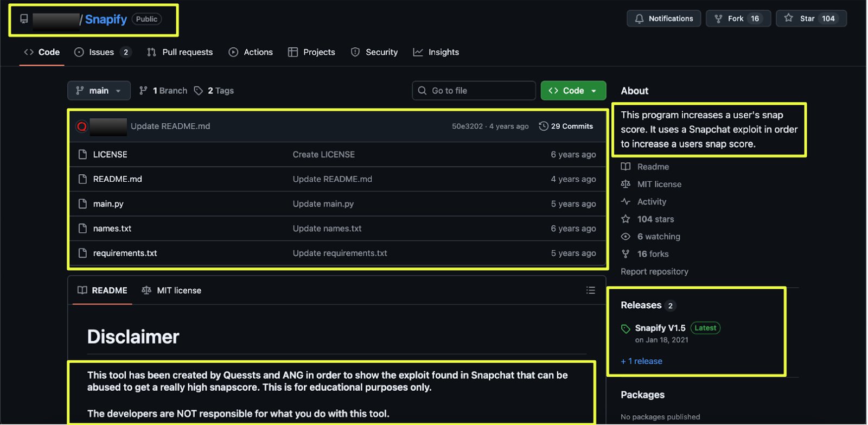Viewport: 868px width, 425px height.
Task: Expand the main branch dropdown
Action: [99, 91]
